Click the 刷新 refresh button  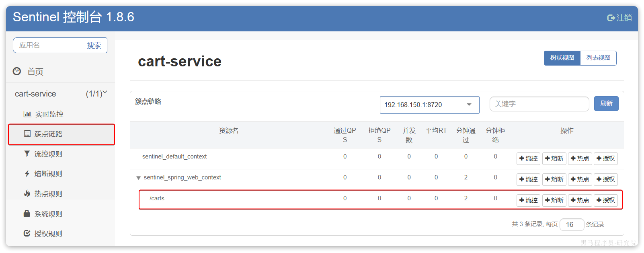click(x=606, y=104)
